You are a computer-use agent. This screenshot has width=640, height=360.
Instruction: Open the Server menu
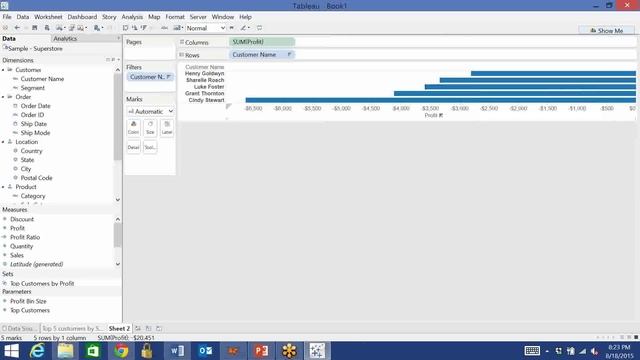[198, 17]
